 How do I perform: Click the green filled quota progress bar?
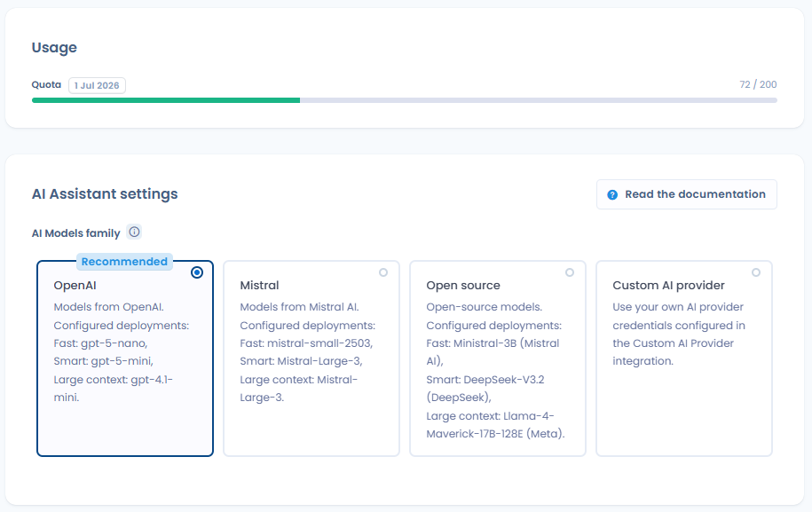(x=166, y=100)
